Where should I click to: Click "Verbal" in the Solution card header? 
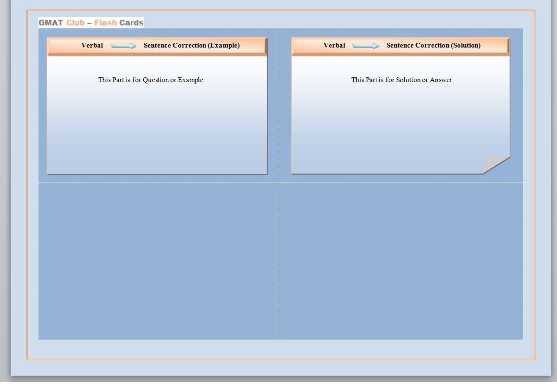tap(334, 46)
